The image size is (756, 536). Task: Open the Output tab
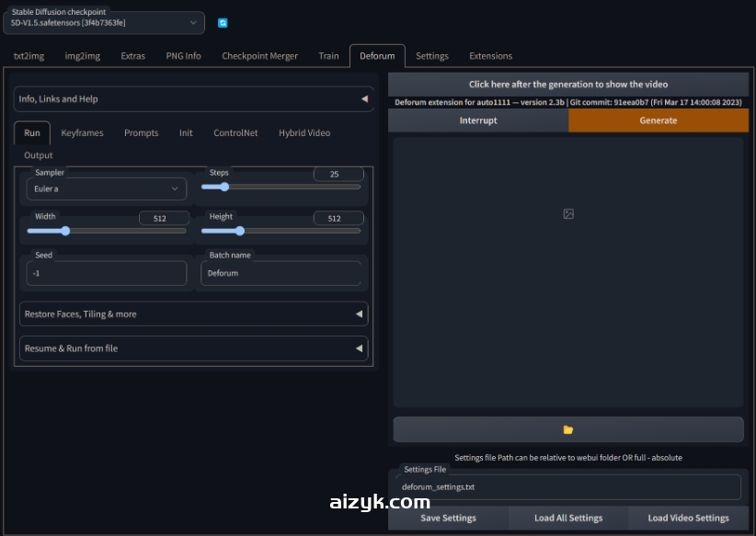tap(39, 155)
